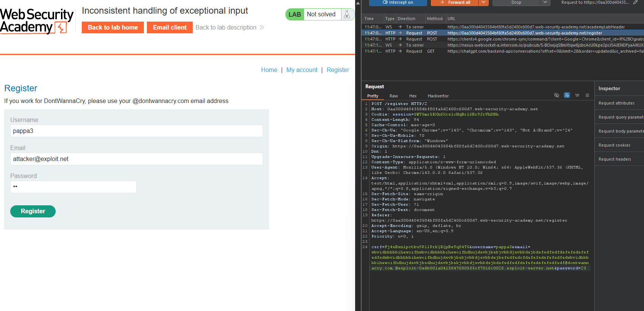Click the Not solved lab status label

coord(321,14)
